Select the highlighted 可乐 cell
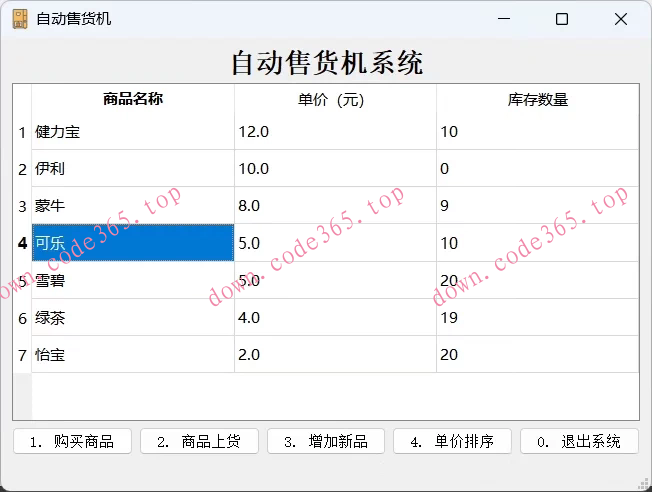 (133, 243)
